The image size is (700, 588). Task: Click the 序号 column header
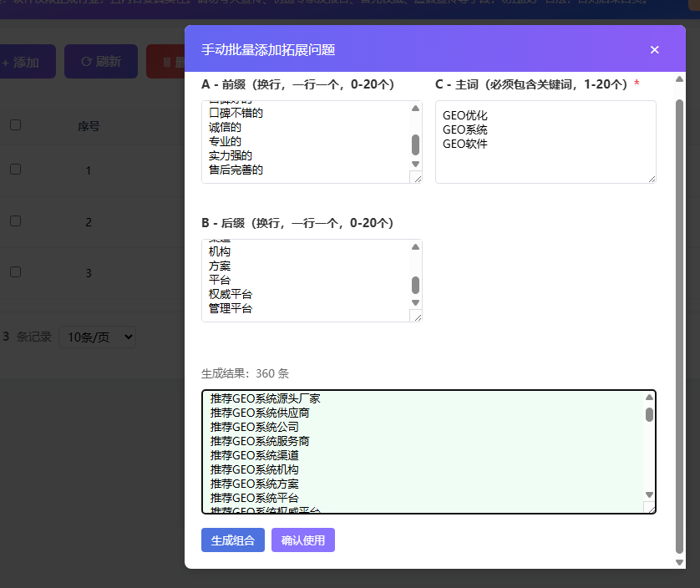pyautogui.click(x=89, y=126)
